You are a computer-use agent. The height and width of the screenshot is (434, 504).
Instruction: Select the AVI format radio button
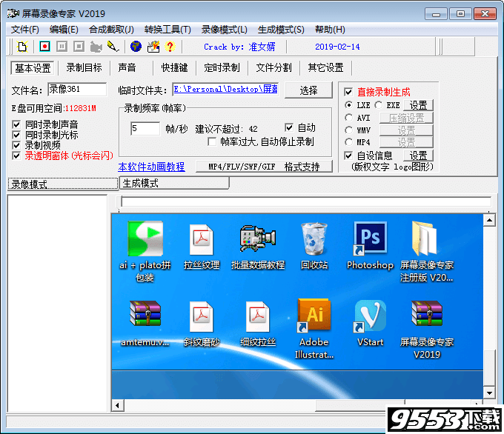click(x=349, y=118)
